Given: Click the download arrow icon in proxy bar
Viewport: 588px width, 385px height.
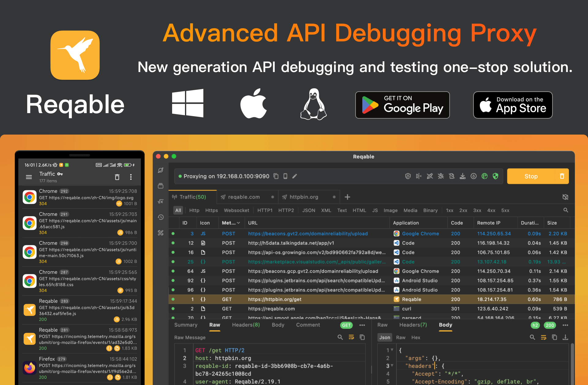Looking at the screenshot, I should coord(462,176).
